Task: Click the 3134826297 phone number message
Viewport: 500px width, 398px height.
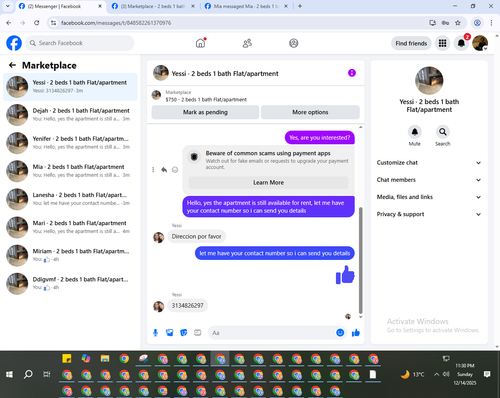Action: 187,305
